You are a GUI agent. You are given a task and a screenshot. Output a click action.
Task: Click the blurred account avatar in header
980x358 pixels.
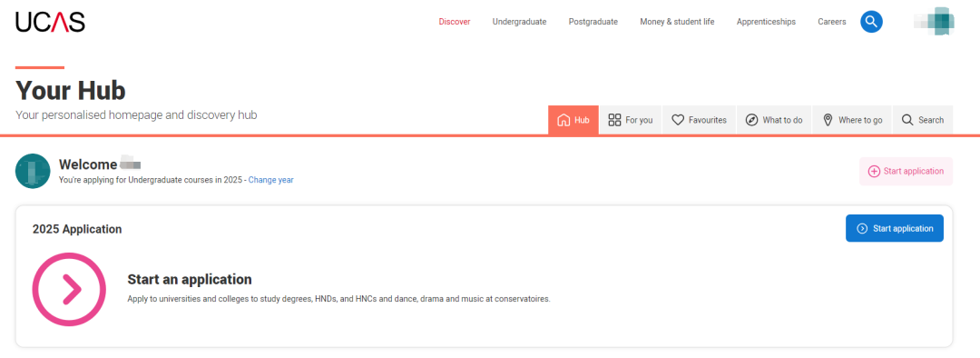pos(934,22)
